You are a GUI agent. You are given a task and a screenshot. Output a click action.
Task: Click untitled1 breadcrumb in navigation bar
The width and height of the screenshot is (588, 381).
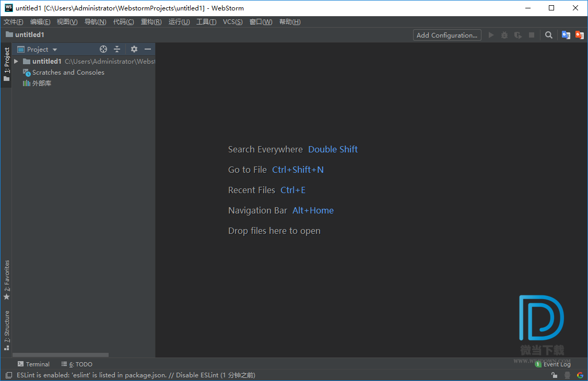30,34
